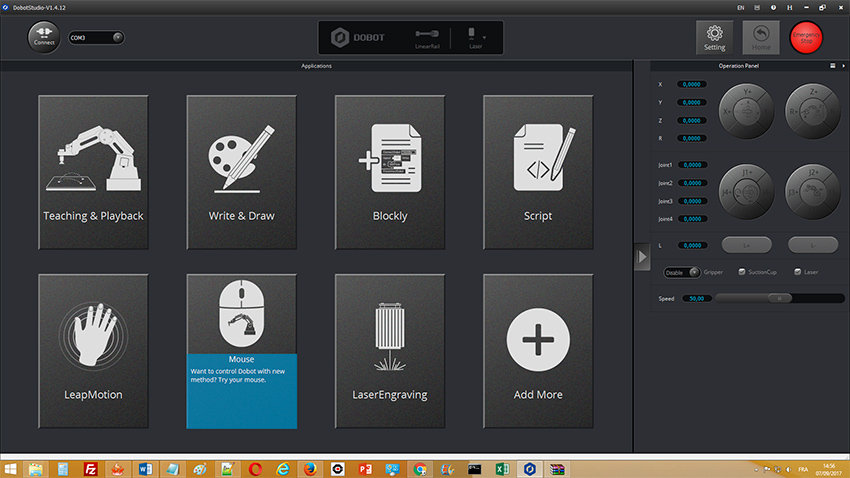This screenshot has height=478, width=850.
Task: Open the Setting gear button
Action: (714, 37)
